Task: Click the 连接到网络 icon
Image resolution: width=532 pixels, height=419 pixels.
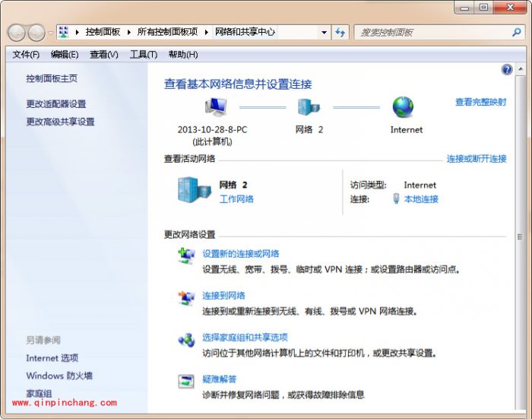Action: pos(186,298)
